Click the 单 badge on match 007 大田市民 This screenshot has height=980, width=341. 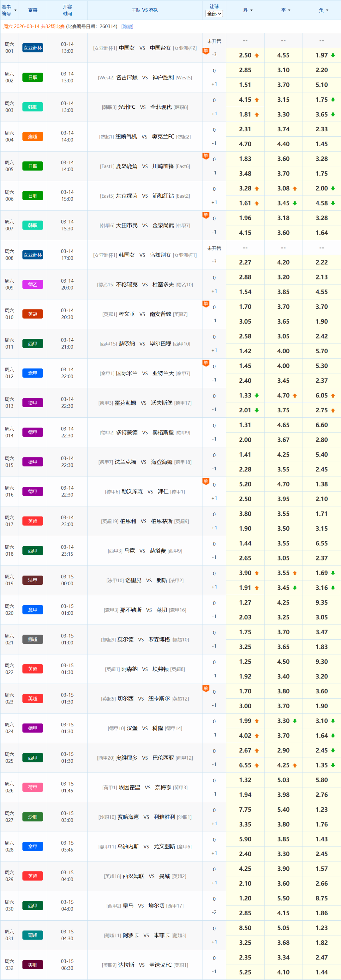click(x=206, y=215)
